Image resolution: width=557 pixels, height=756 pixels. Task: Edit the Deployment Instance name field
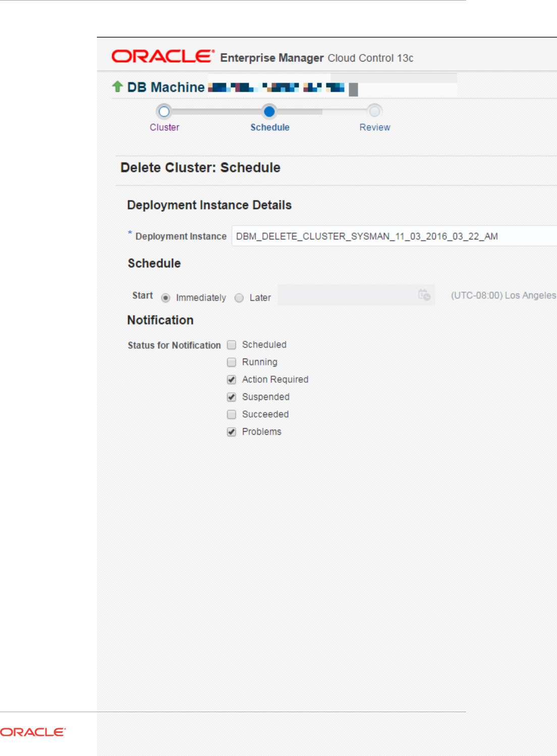tap(394, 236)
